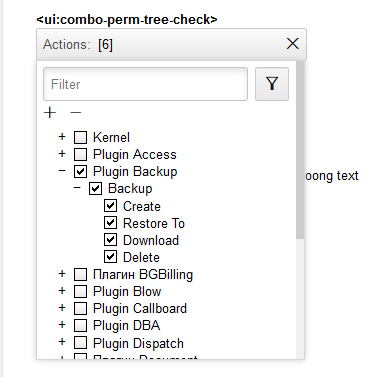Expand the Plugin Callboard node
This screenshot has width=387, height=377.
pos(62,308)
